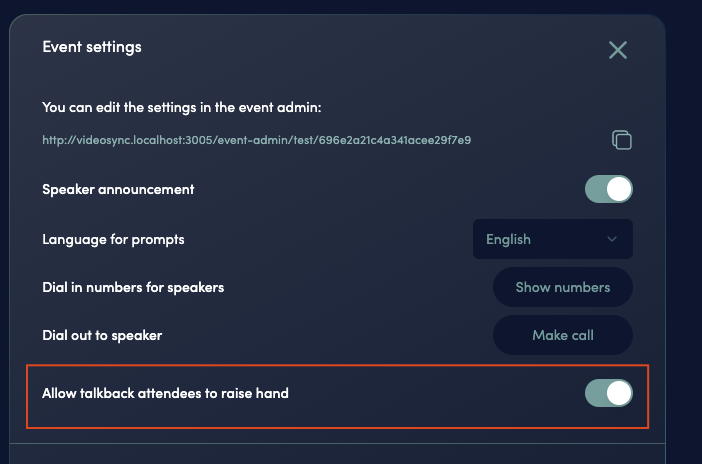Screen dimensions: 702x464
Task: Select the English language value text
Action: [508, 239]
